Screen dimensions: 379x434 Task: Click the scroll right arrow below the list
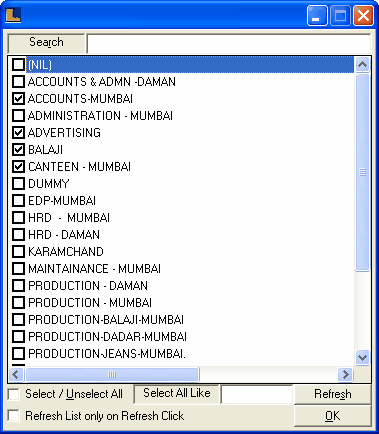pos(345,374)
